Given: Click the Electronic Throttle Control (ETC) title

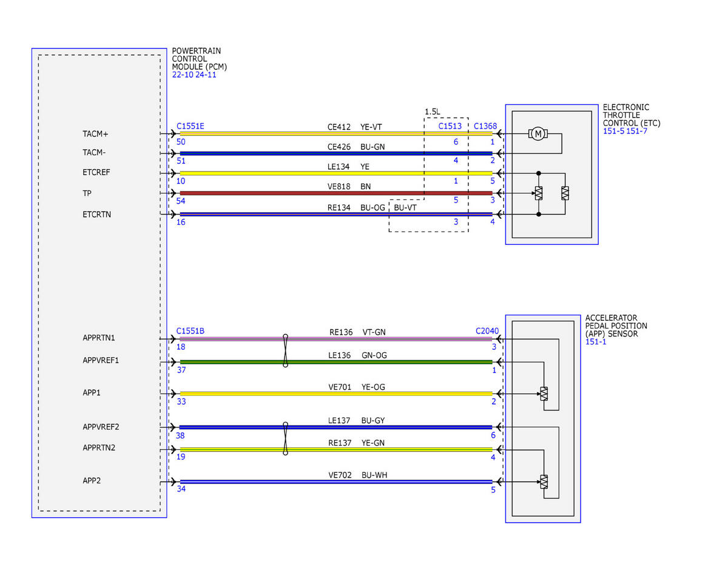Looking at the screenshot, I should pyautogui.click(x=632, y=115).
